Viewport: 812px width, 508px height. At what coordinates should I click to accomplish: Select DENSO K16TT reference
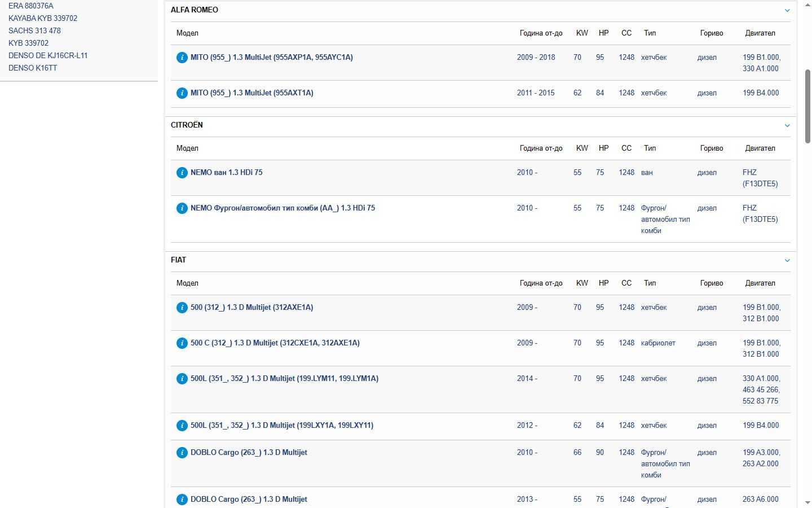(33, 68)
